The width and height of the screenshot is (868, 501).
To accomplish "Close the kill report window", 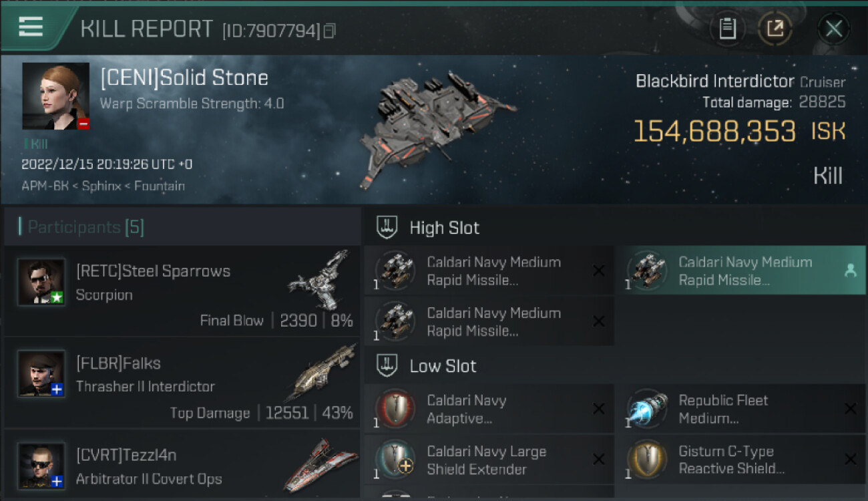I will 833,29.
